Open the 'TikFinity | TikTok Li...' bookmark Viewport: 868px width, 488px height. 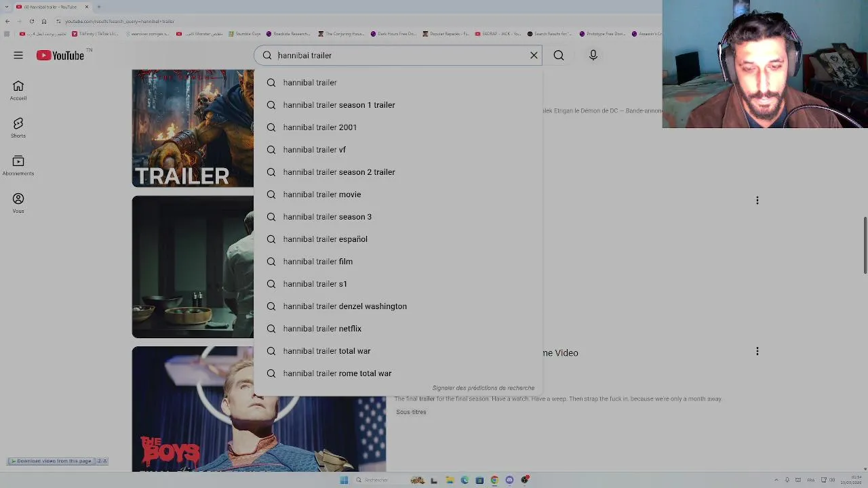(x=96, y=33)
